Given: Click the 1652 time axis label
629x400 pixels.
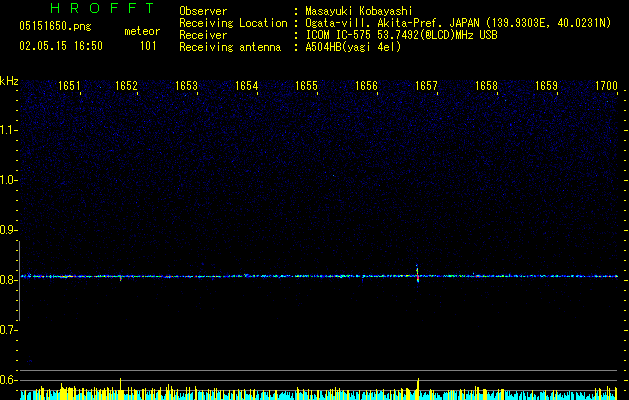Looking at the screenshot, I should coord(126,86).
